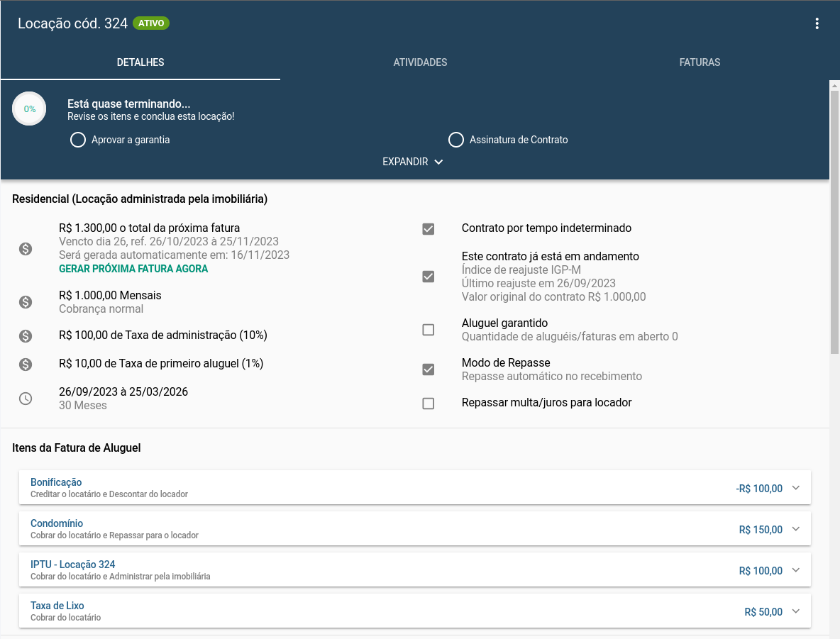
Task: Click the R$ 100,00 IPTU value
Action: tap(761, 571)
